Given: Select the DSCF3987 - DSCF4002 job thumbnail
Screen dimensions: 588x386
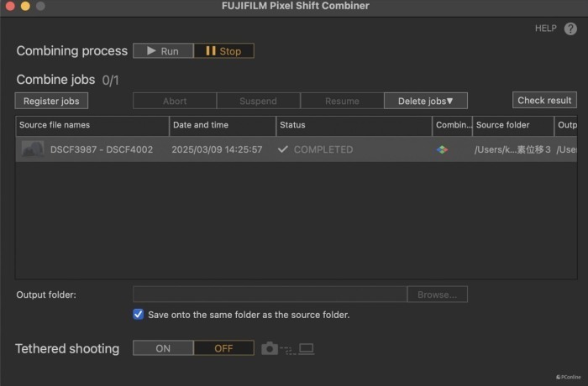Looking at the screenshot, I should pyautogui.click(x=33, y=149).
